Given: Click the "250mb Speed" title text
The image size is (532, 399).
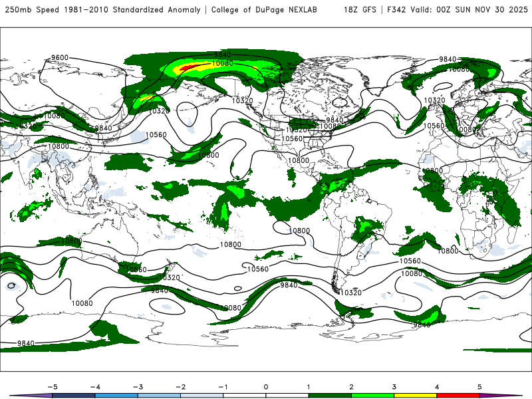Looking at the screenshot, I should click(x=33, y=10).
